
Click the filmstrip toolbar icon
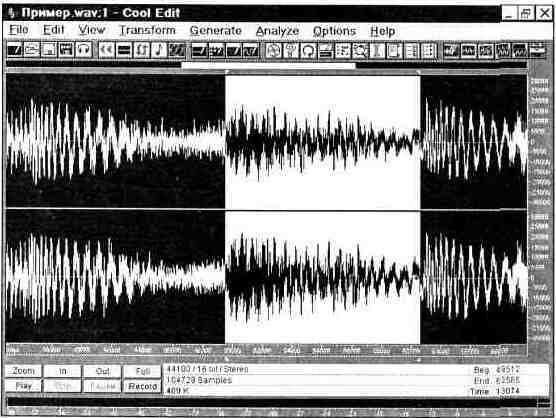[66, 50]
